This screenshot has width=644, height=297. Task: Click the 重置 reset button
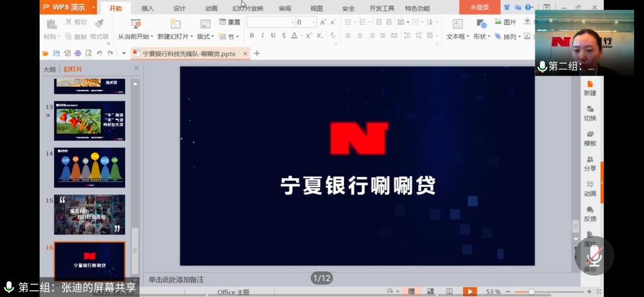(x=230, y=22)
